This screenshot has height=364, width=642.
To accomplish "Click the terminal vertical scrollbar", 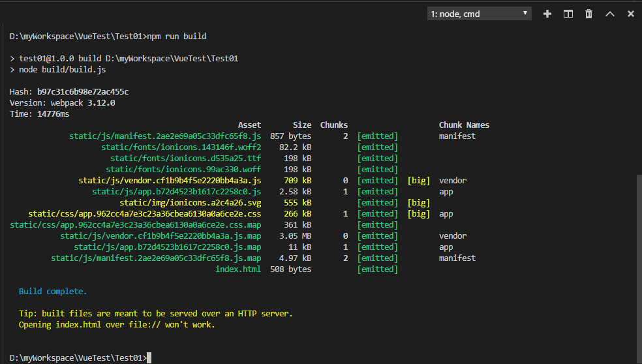I will (x=639, y=268).
